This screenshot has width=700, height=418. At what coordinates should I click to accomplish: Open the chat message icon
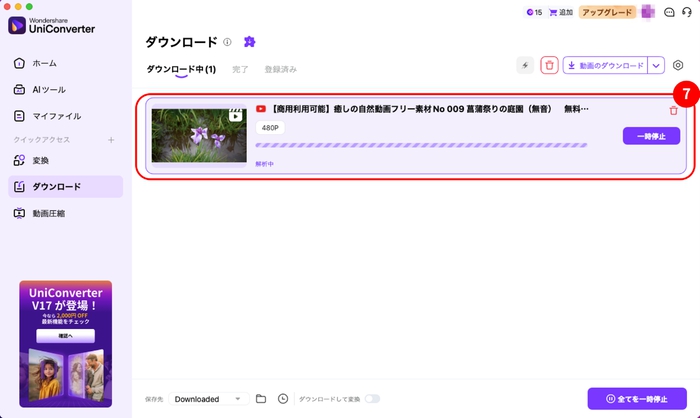pos(669,12)
